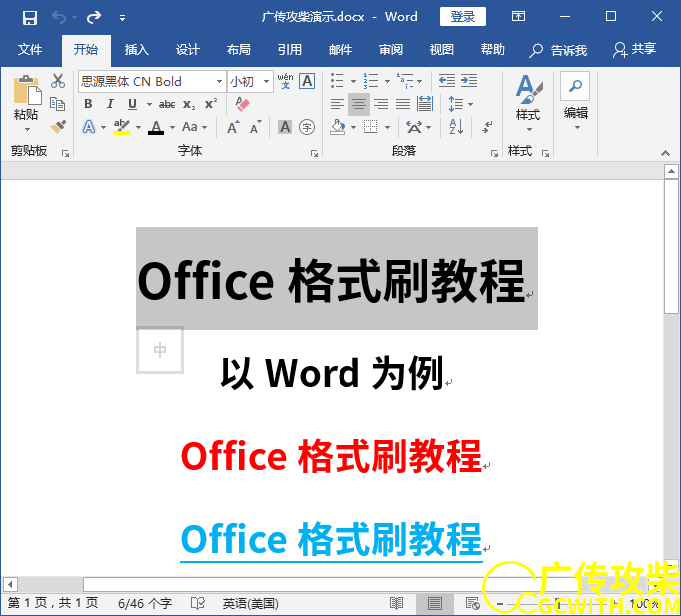Center align the text

click(359, 104)
